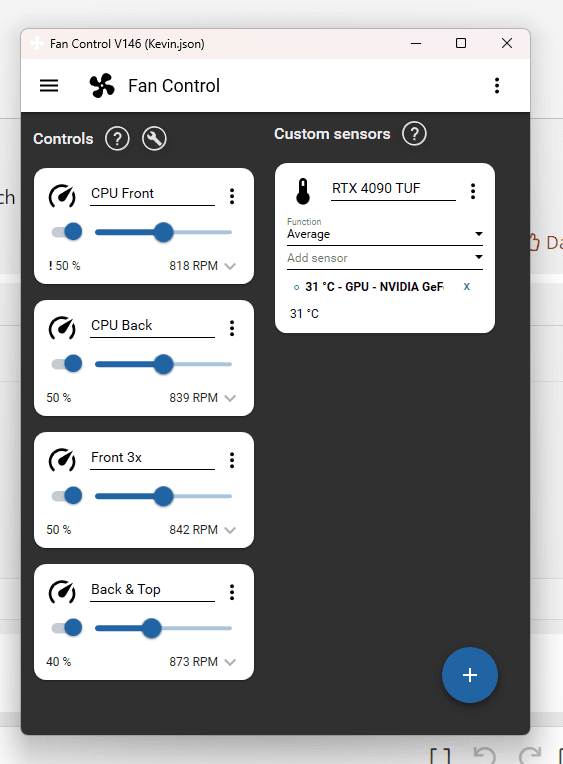Open the Controls help question mark
This screenshot has height=764, width=563.
[117, 139]
